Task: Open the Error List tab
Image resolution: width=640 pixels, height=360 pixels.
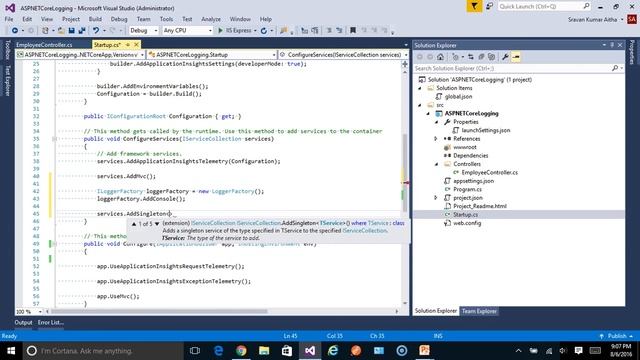Action: [x=51, y=322]
